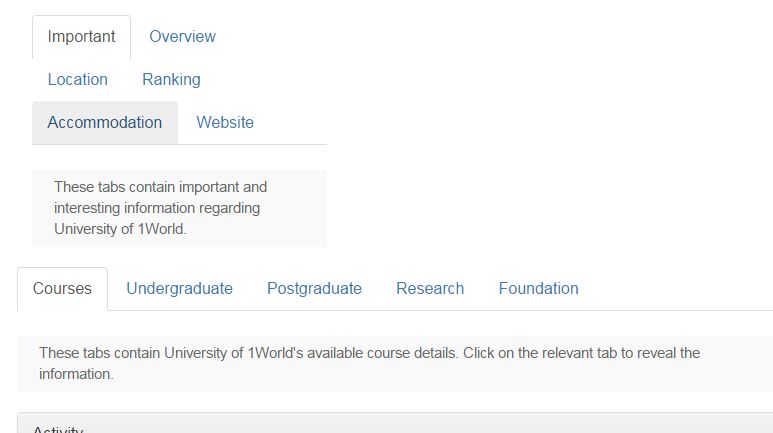Select the Courses tab

point(62,289)
